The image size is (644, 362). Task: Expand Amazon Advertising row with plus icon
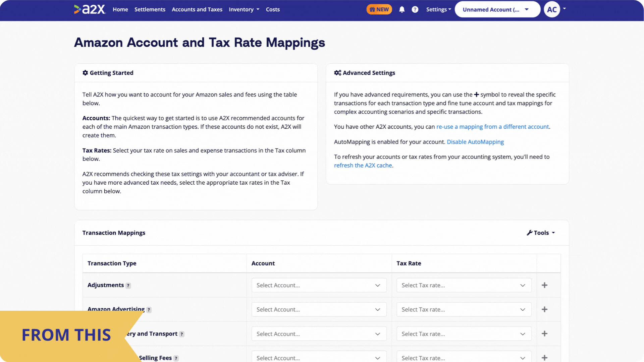click(x=544, y=309)
